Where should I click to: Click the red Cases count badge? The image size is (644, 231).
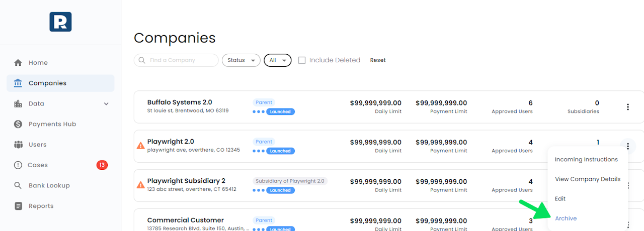102,165
